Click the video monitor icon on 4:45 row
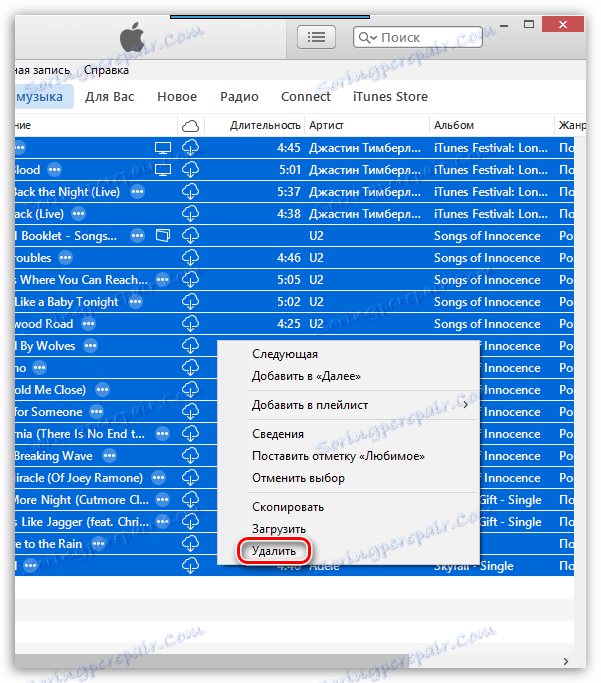601x683 pixels. coord(163,148)
